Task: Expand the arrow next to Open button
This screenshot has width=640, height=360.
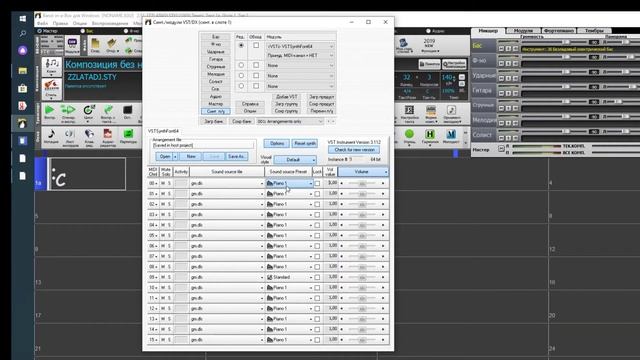Action: click(176, 156)
